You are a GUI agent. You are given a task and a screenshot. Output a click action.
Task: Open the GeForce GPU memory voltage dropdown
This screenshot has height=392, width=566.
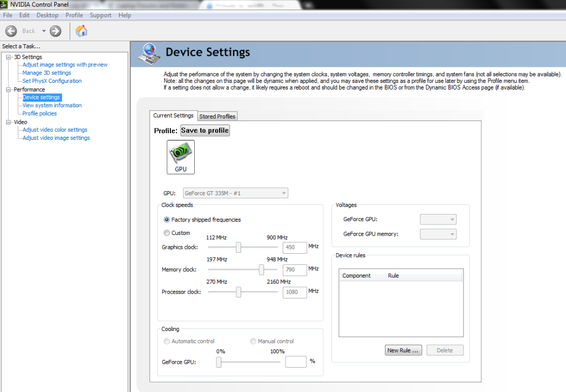pos(438,234)
